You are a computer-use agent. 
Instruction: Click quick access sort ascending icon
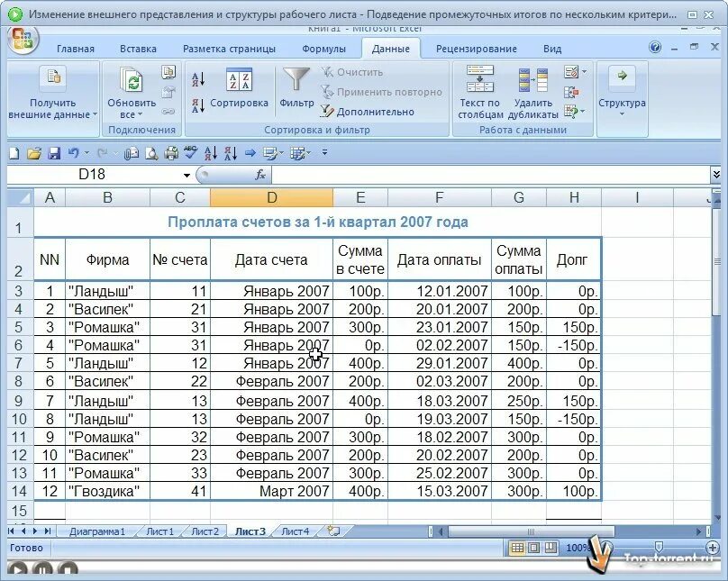tap(210, 152)
